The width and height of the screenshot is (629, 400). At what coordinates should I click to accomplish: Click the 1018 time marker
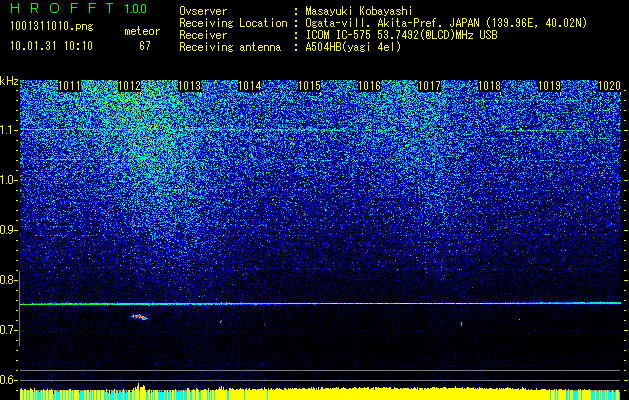[489, 86]
